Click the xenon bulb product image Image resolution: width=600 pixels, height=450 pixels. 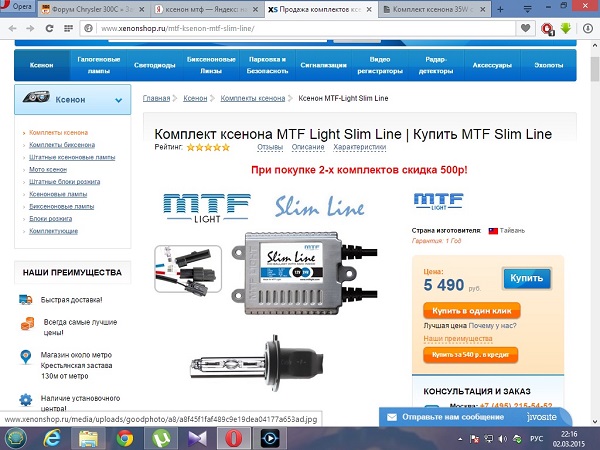(x=257, y=364)
